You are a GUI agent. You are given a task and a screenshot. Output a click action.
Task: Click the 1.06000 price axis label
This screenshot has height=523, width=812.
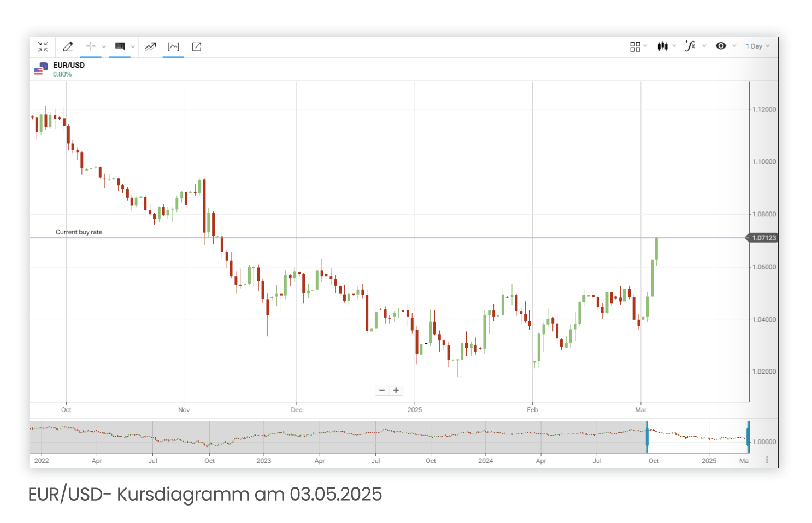point(764,267)
